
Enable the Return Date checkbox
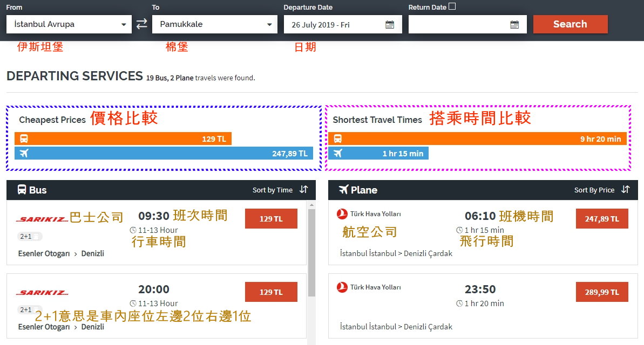tap(452, 6)
